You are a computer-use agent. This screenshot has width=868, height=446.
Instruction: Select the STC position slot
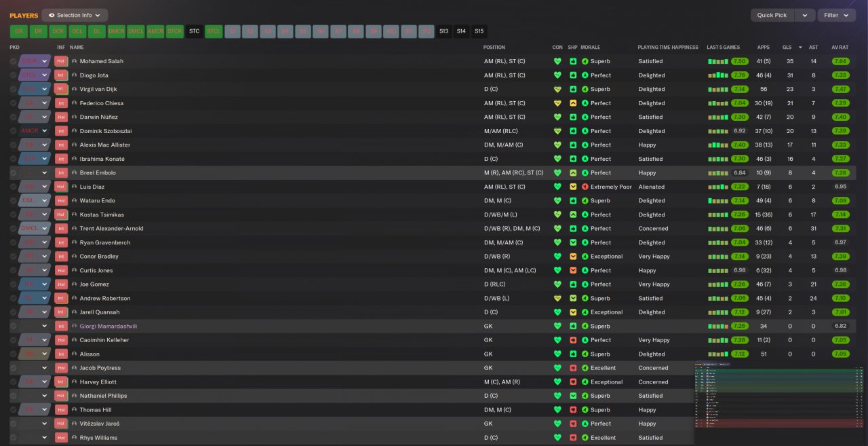pos(195,31)
